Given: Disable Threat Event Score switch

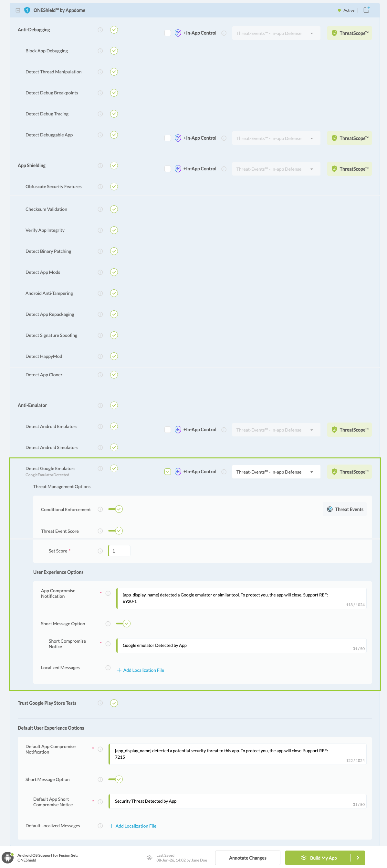Looking at the screenshot, I should point(116,531).
